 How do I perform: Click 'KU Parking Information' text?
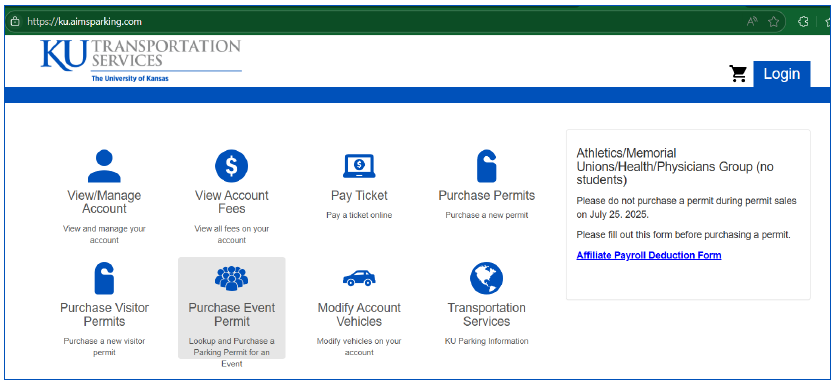(486, 341)
